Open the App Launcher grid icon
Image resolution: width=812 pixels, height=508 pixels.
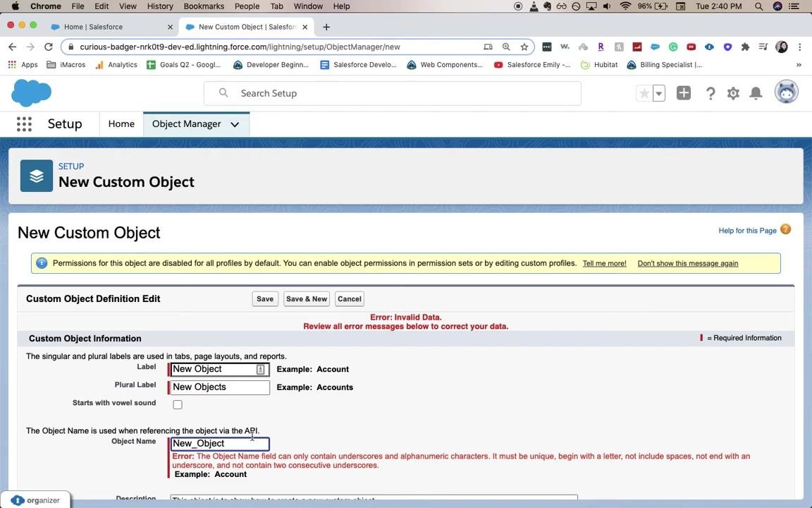pos(24,124)
